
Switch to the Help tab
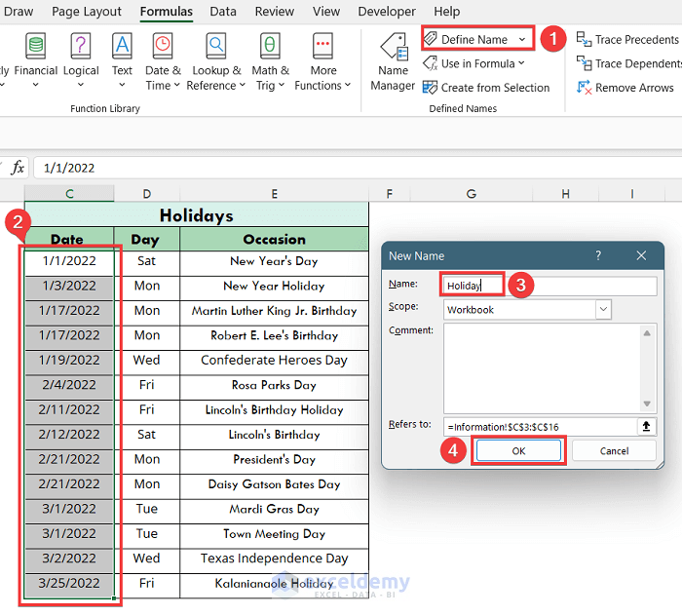click(x=446, y=12)
